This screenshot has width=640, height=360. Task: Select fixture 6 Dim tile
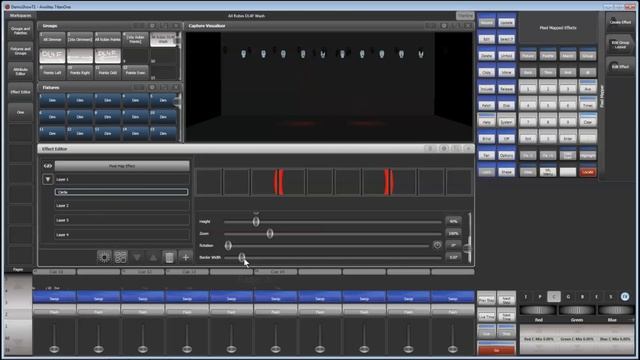coord(52,116)
